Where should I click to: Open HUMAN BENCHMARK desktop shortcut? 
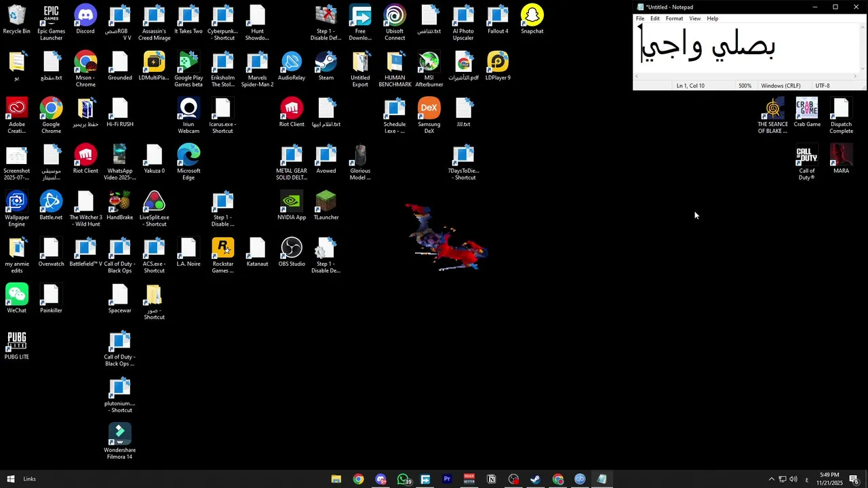pyautogui.click(x=395, y=69)
